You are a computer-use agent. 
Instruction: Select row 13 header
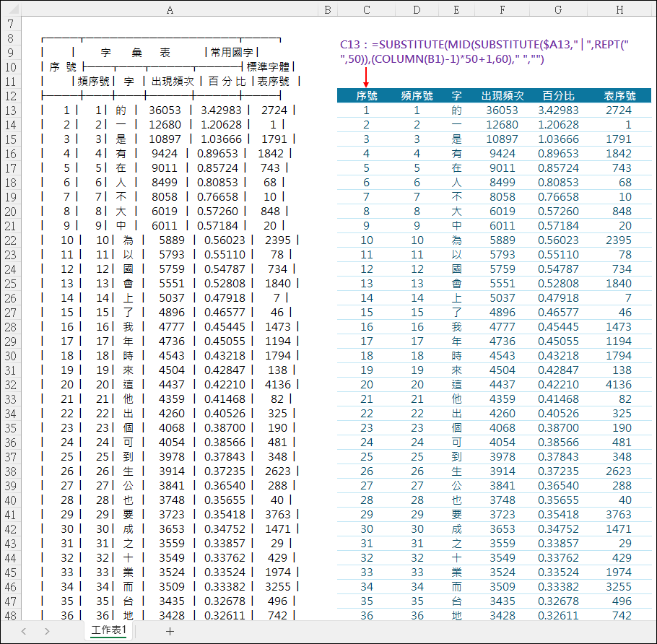point(11,110)
